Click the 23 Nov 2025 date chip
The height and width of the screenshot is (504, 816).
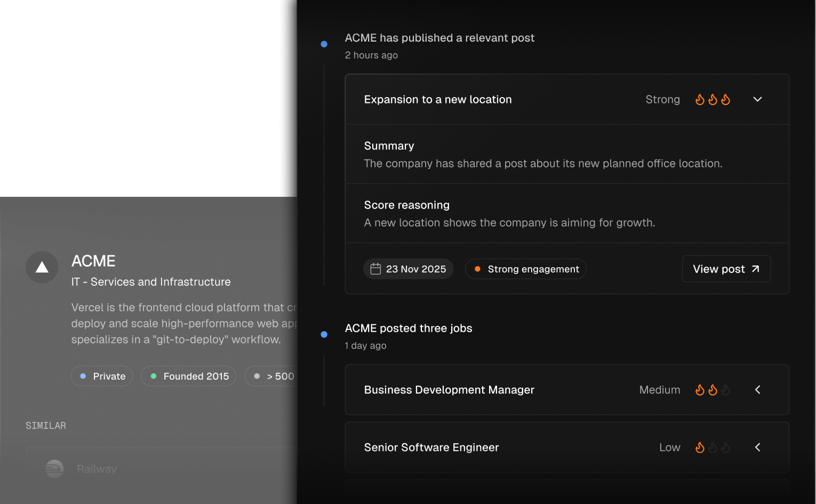coord(409,269)
